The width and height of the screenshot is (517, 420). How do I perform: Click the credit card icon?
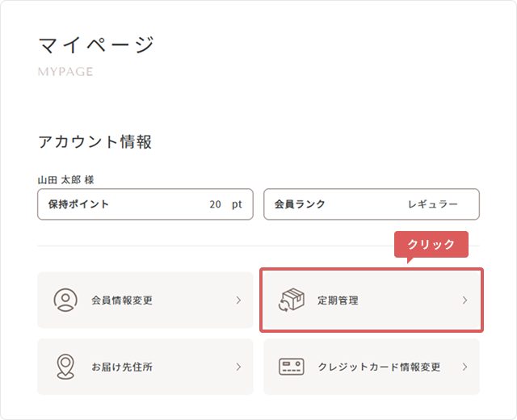291,367
